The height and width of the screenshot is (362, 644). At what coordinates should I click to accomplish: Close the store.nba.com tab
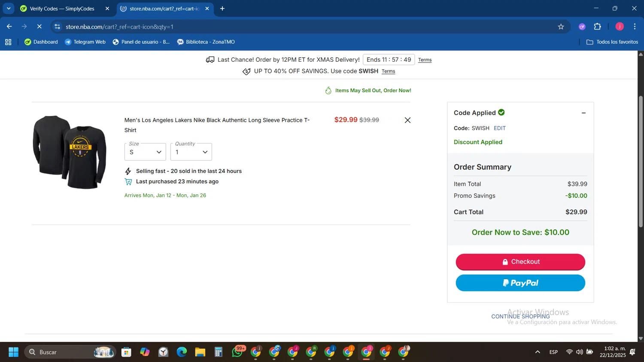pyautogui.click(x=207, y=9)
